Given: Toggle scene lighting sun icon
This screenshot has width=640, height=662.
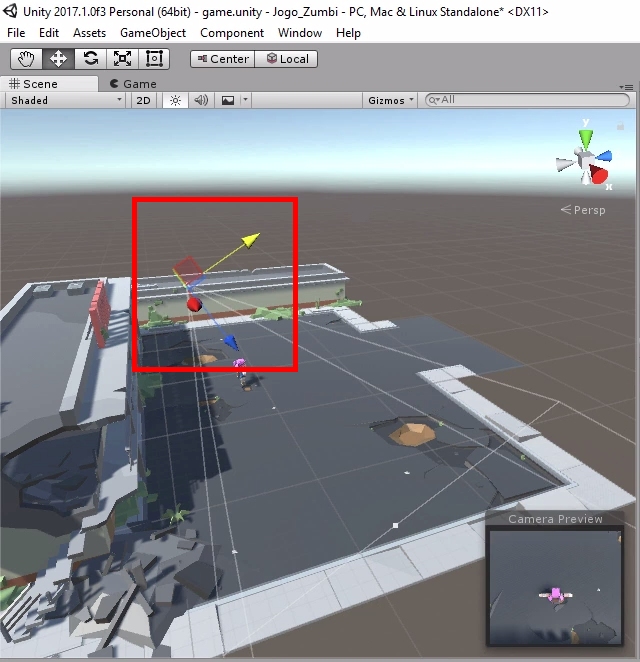Looking at the screenshot, I should (176, 100).
